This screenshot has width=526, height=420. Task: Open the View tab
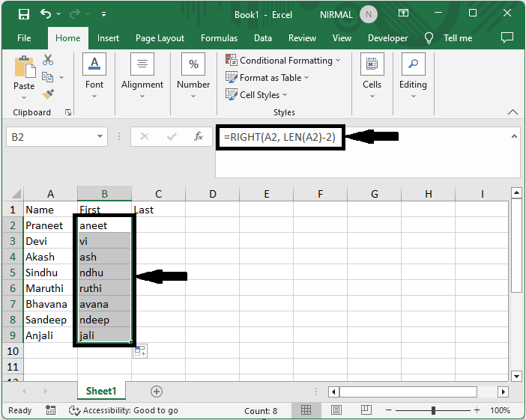(342, 38)
